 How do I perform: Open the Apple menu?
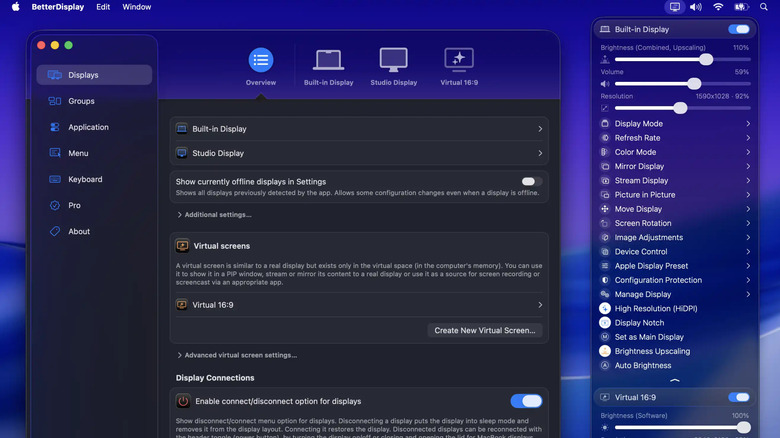tap(15, 7)
